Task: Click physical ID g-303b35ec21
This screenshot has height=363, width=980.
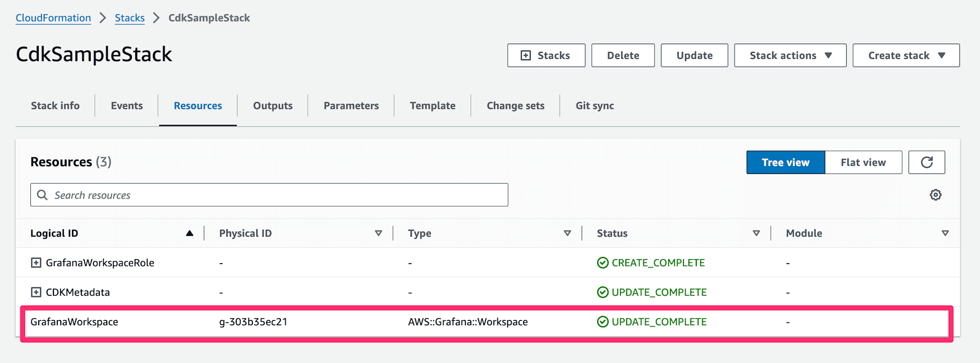Action: coord(253,322)
